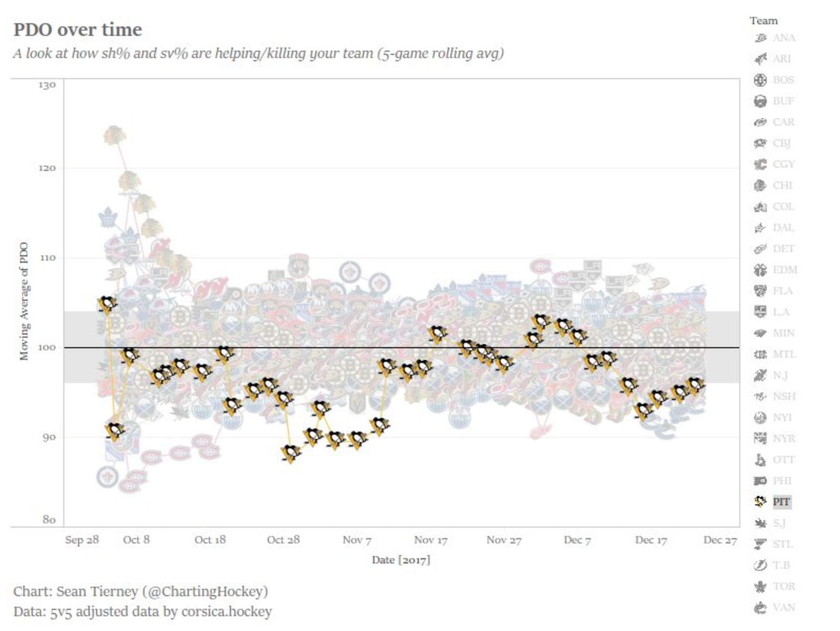Click the PIT penguin logo in legend

click(x=760, y=502)
